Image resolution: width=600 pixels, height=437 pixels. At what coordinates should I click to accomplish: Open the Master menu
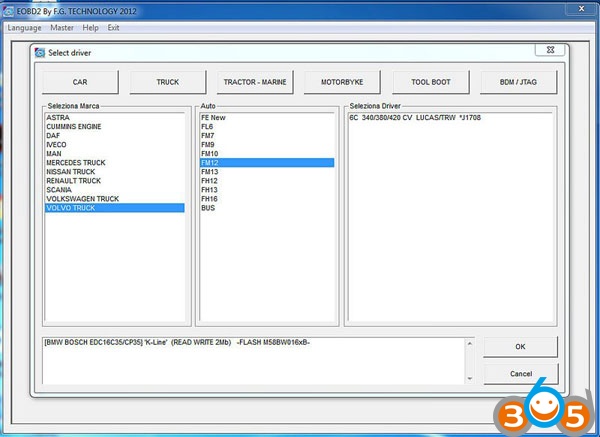pyautogui.click(x=62, y=28)
